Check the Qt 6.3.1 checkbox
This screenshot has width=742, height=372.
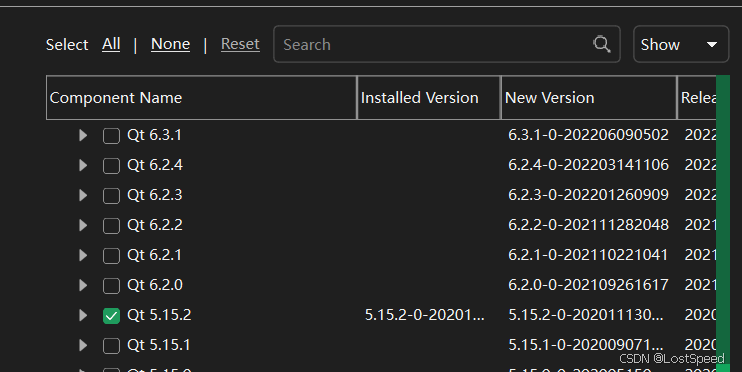pos(111,136)
